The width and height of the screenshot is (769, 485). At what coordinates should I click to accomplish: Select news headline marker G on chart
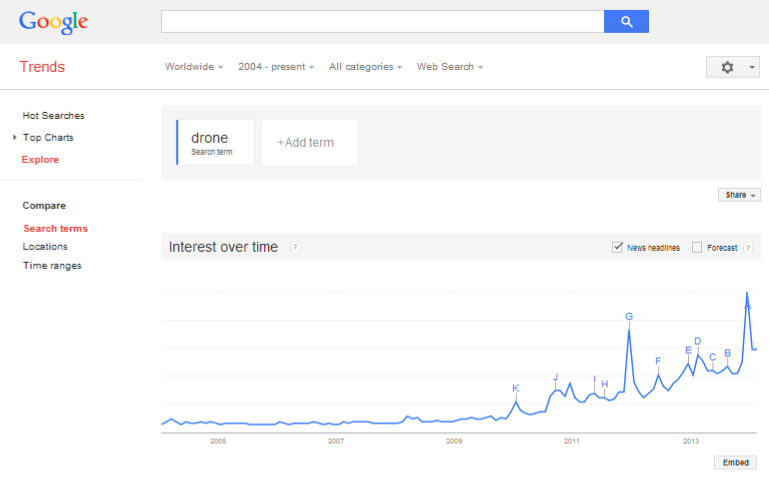pos(629,316)
